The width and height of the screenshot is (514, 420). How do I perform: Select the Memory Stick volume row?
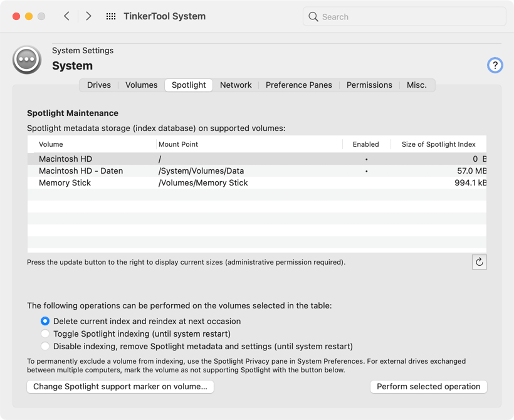(188, 183)
